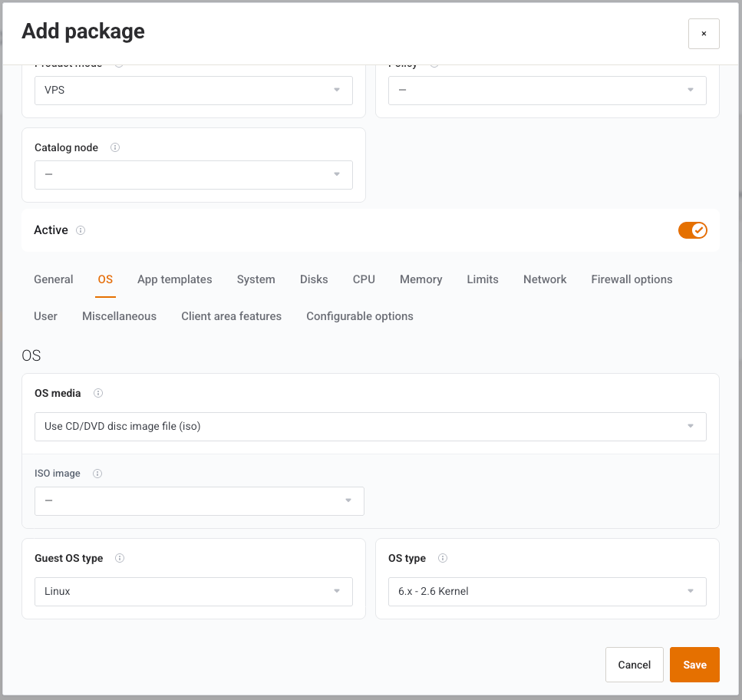The height and width of the screenshot is (700, 742).
Task: Open the OS type kernel dropdown
Action: click(x=547, y=592)
